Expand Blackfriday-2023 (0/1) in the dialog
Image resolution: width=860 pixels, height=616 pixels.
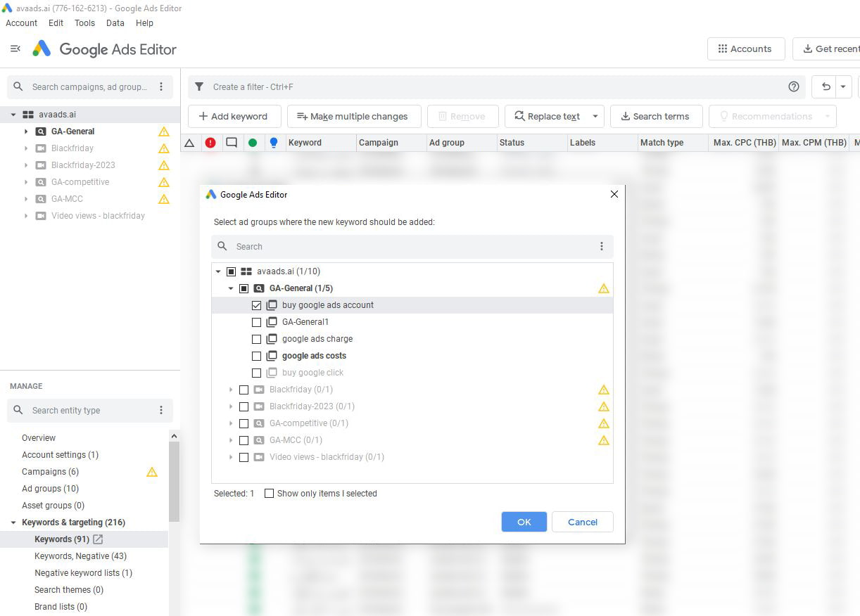tap(231, 406)
